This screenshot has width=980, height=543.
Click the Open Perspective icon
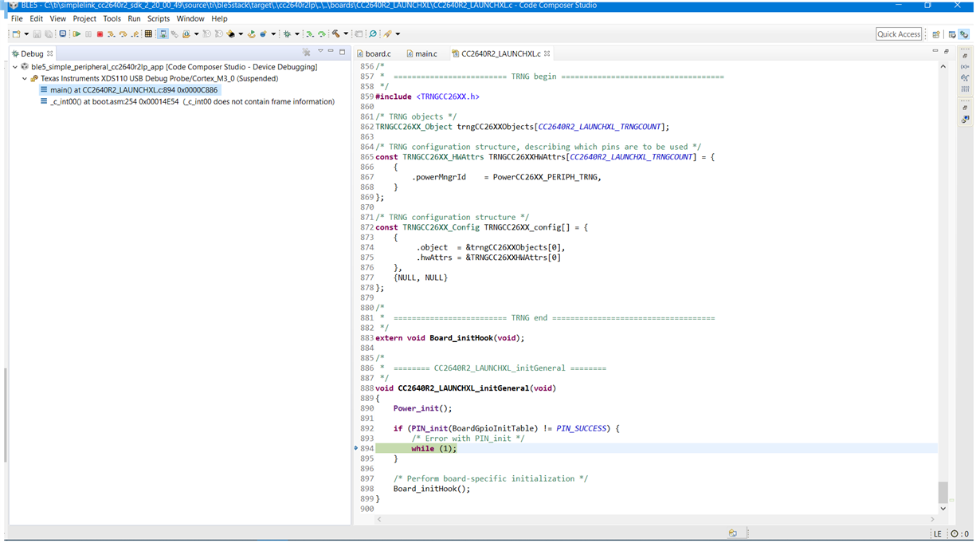(937, 34)
